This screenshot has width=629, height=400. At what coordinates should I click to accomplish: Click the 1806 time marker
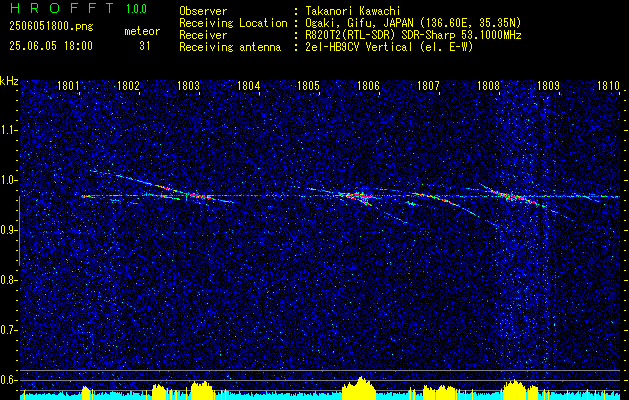368,86
